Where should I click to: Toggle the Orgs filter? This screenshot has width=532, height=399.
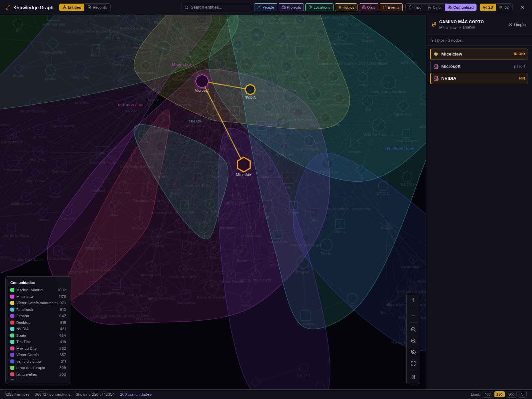pyautogui.click(x=368, y=7)
